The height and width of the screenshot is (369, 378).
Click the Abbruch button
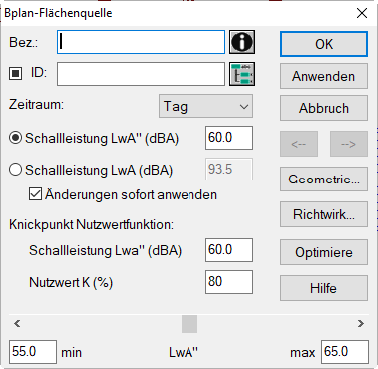(x=324, y=108)
